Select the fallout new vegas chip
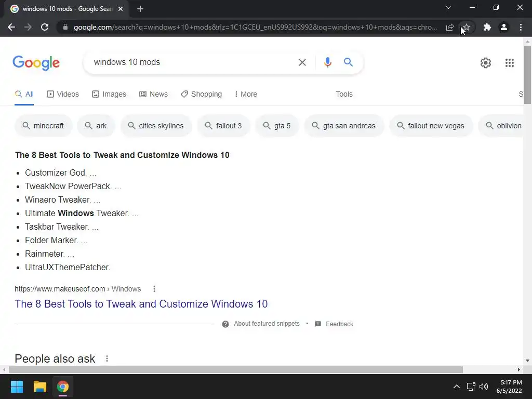532x399 pixels. [431, 126]
